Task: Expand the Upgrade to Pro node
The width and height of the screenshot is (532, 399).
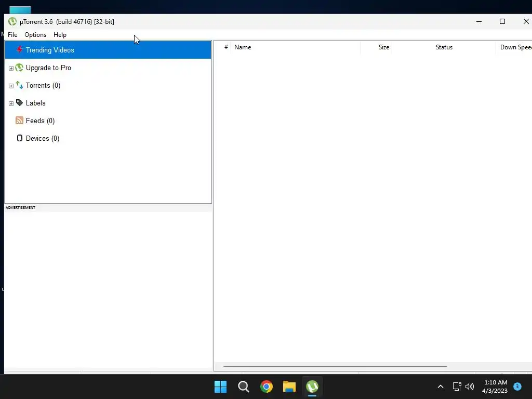Action: coord(11,68)
